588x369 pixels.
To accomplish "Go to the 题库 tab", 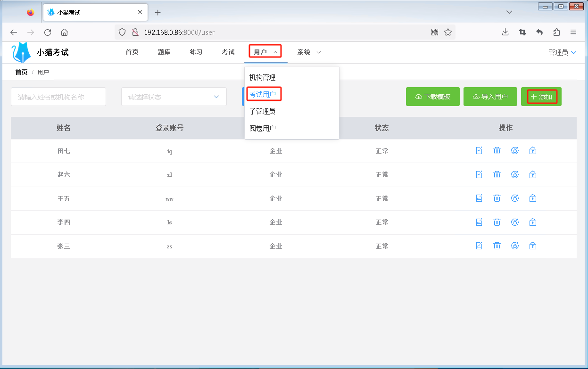I will (164, 52).
